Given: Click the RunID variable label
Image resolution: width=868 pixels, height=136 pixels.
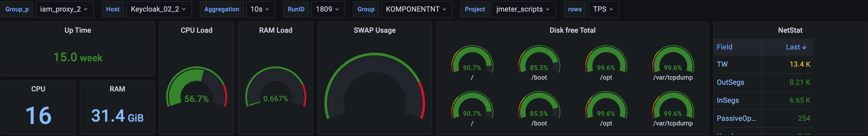Looking at the screenshot, I should [x=296, y=9].
